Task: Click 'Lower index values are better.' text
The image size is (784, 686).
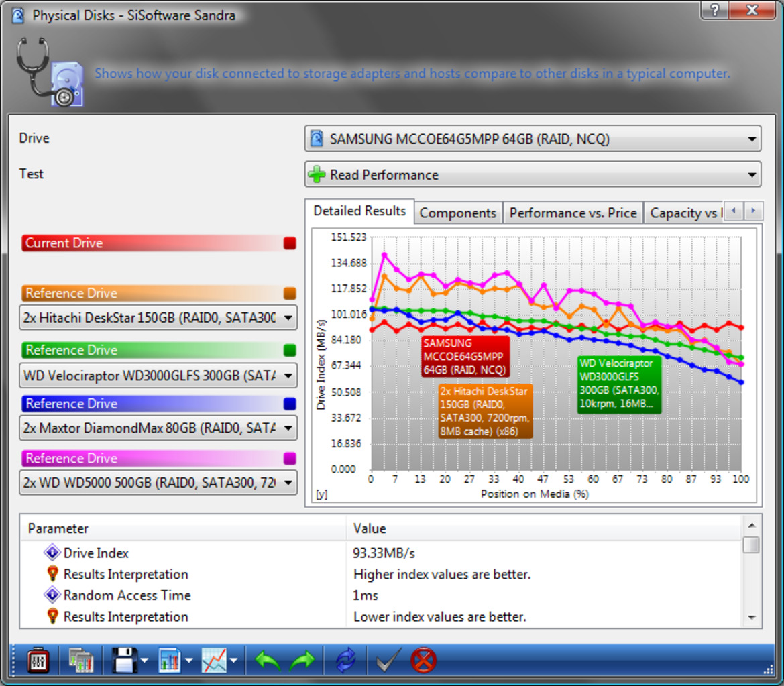Action: click(x=439, y=616)
